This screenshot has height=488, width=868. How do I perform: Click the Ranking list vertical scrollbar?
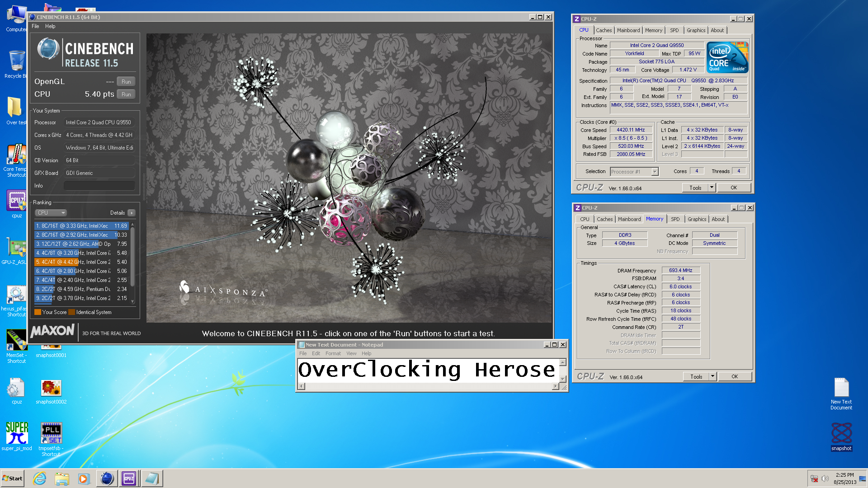pos(132,263)
